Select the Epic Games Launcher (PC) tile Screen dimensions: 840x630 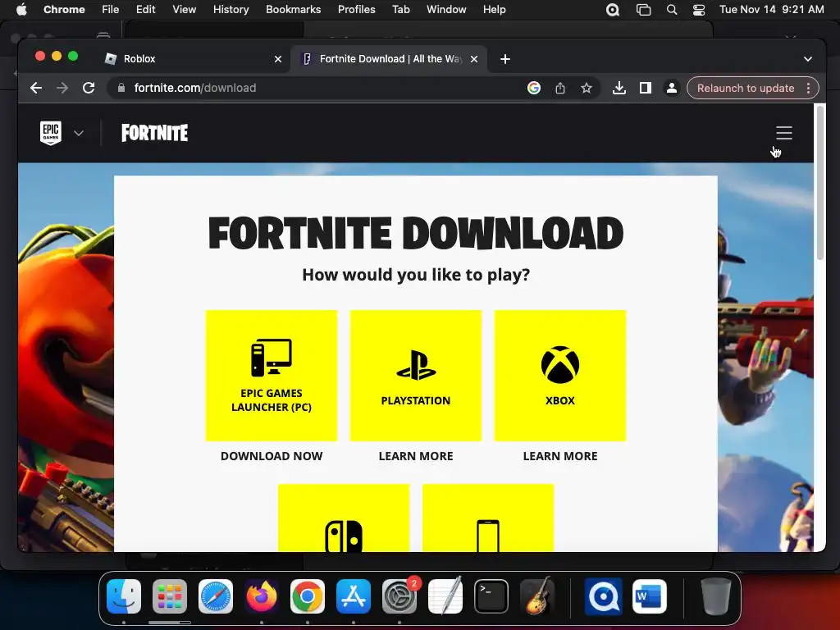point(272,376)
